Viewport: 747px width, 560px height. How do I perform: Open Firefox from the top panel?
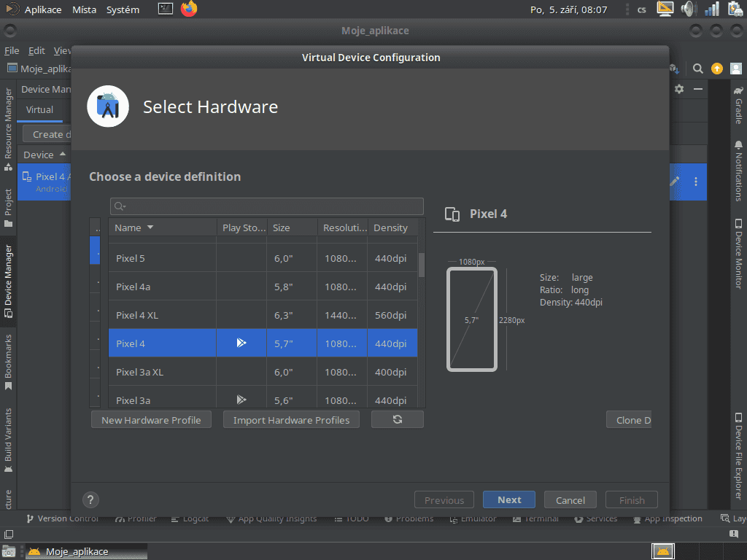189,9
